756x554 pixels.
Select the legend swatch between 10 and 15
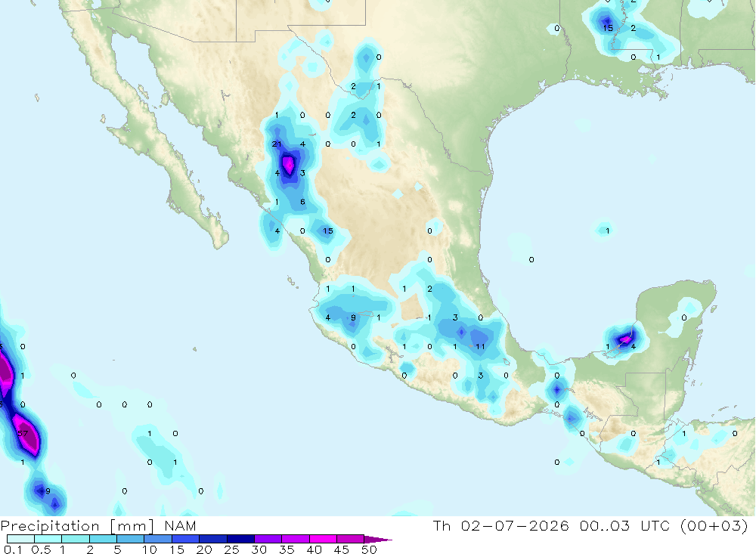(x=158, y=539)
